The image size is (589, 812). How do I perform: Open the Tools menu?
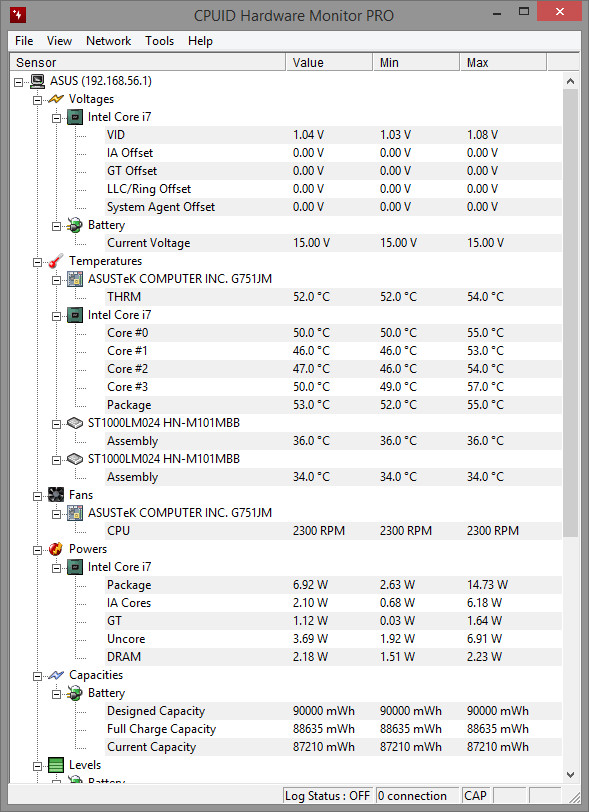point(159,41)
